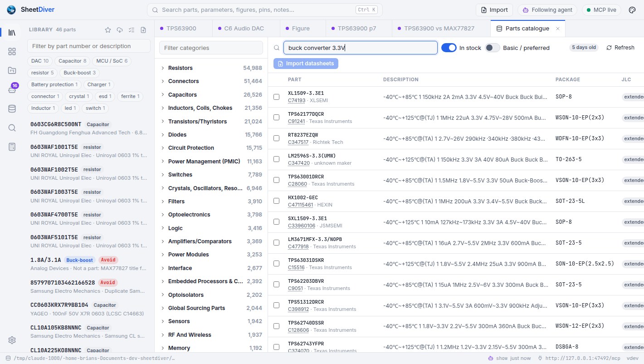Viewport: 644px width, 364px height.
Task: Enable the Basic / preferred toggle
Action: [493, 48]
